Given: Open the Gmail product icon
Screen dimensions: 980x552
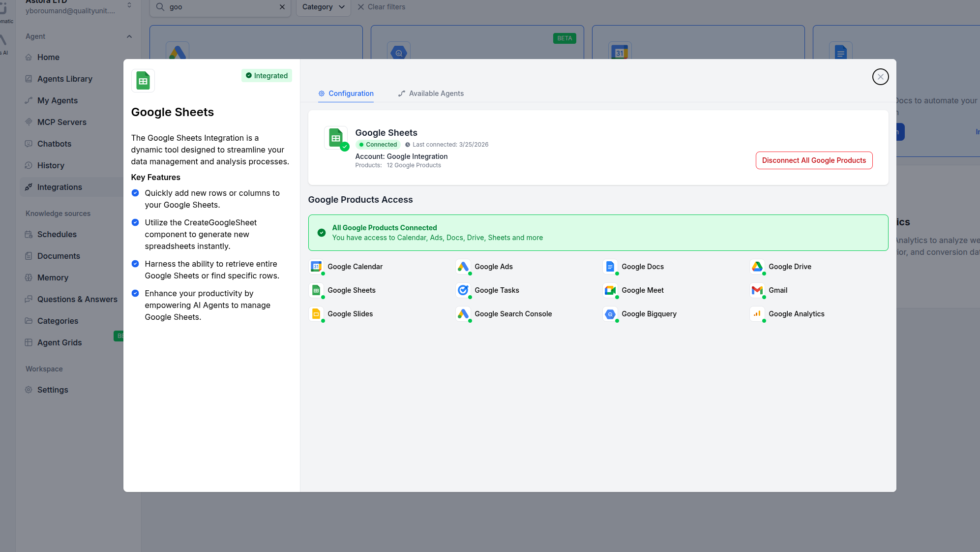Looking at the screenshot, I should [x=757, y=290].
